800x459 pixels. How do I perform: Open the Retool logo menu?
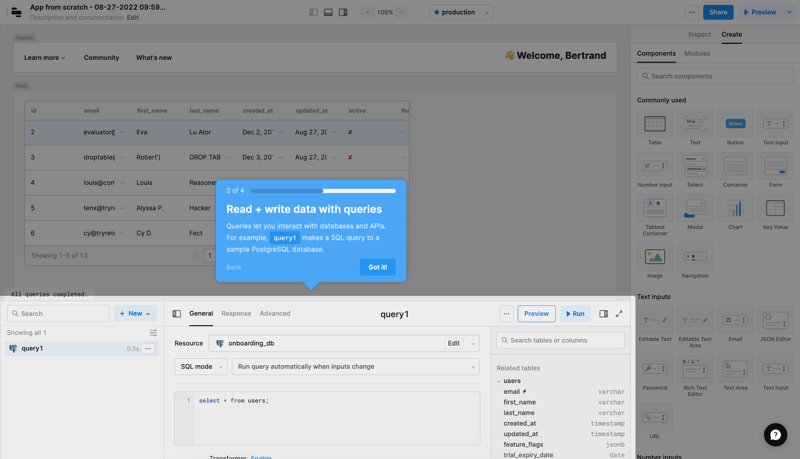16,12
